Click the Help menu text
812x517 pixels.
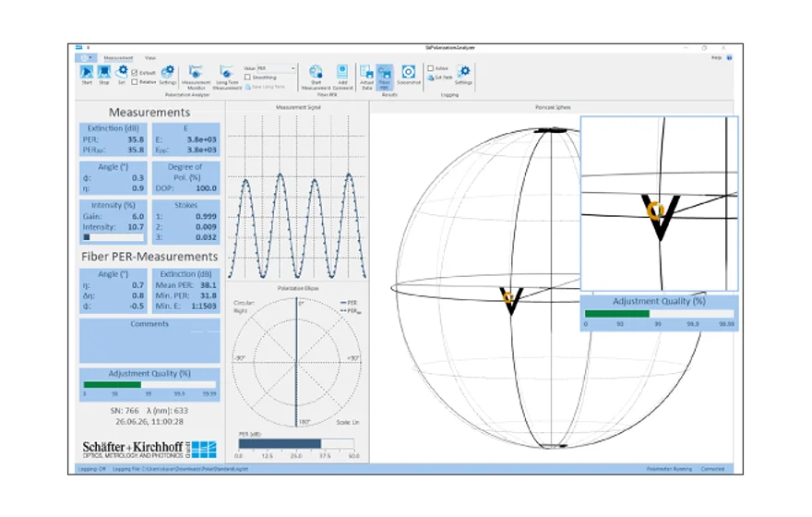pyautogui.click(x=716, y=58)
